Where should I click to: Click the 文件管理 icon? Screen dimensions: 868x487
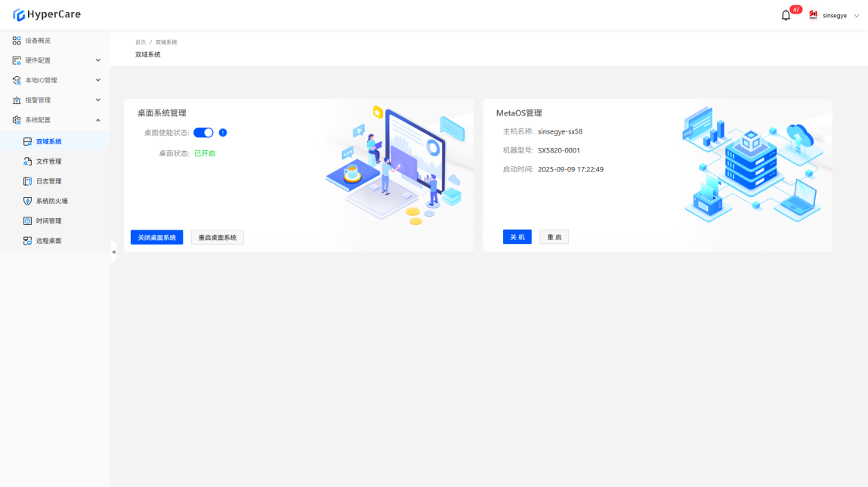pyautogui.click(x=28, y=162)
